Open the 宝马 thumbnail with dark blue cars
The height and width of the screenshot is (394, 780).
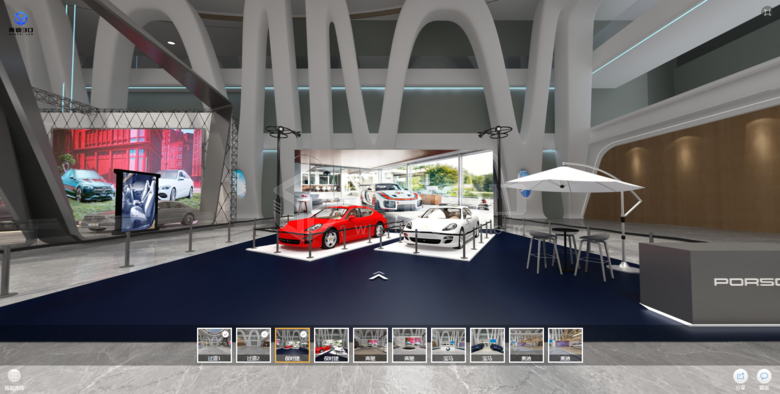pyautogui.click(x=488, y=345)
